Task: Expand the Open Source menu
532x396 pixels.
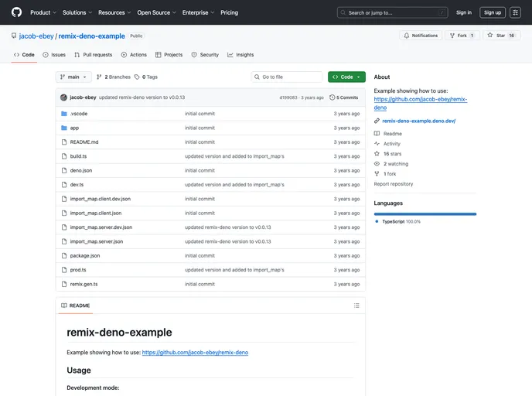Action: tap(156, 12)
